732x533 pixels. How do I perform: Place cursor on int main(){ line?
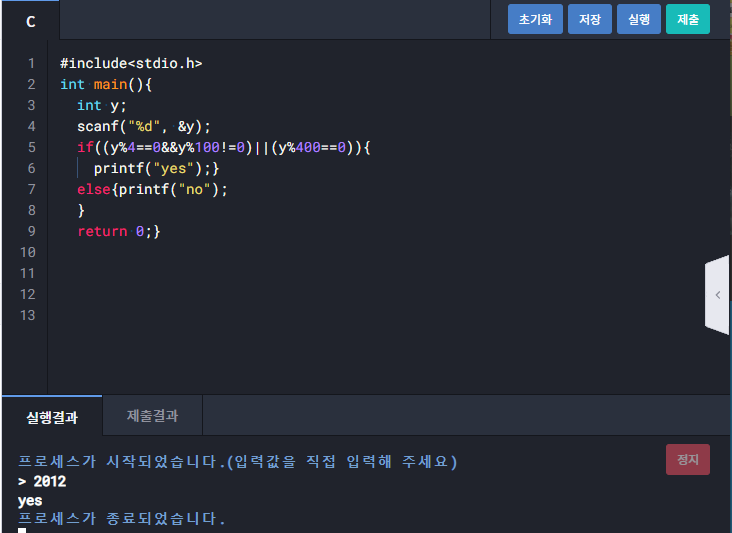point(106,84)
